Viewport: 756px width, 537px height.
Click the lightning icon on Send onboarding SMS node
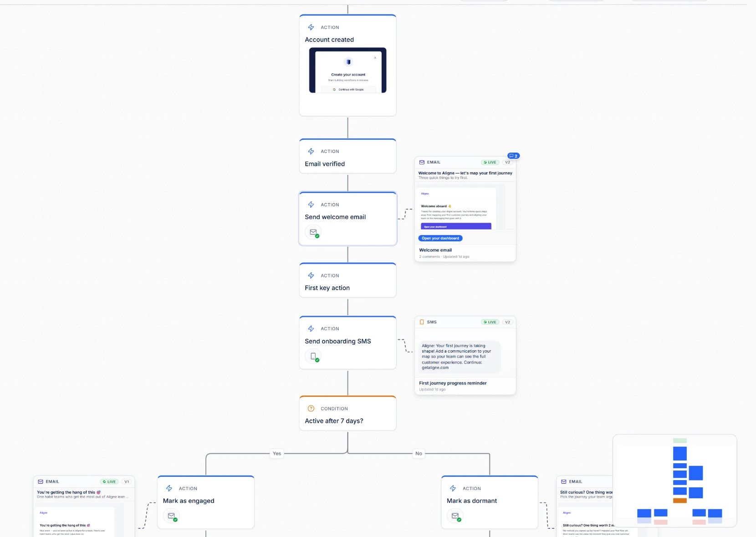tap(311, 328)
